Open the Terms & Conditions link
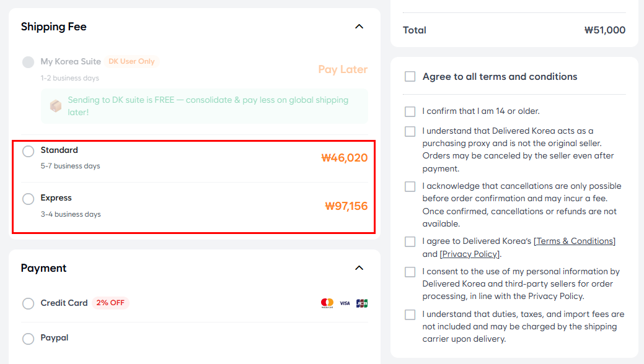Screen dimensions: 644x364 click(575, 241)
